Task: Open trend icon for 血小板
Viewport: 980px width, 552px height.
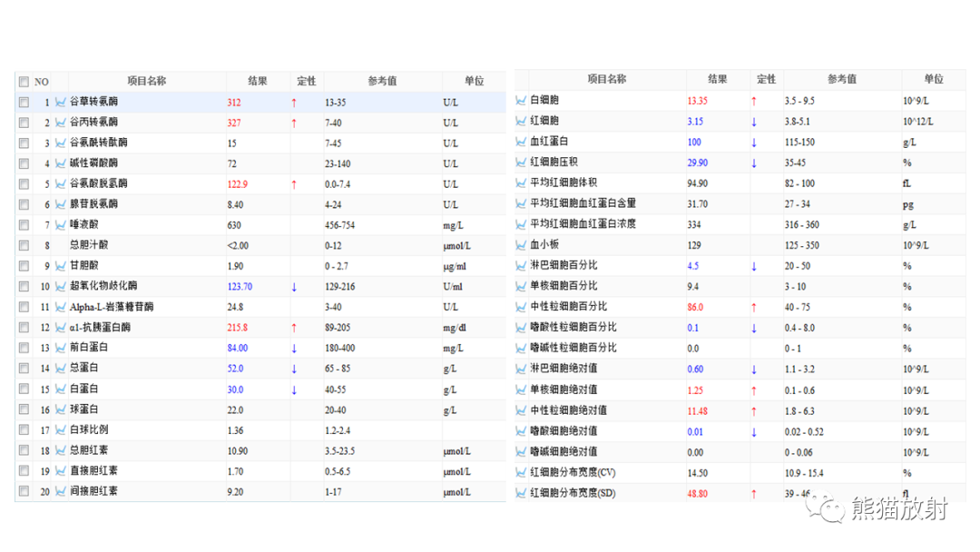Action: (x=521, y=245)
